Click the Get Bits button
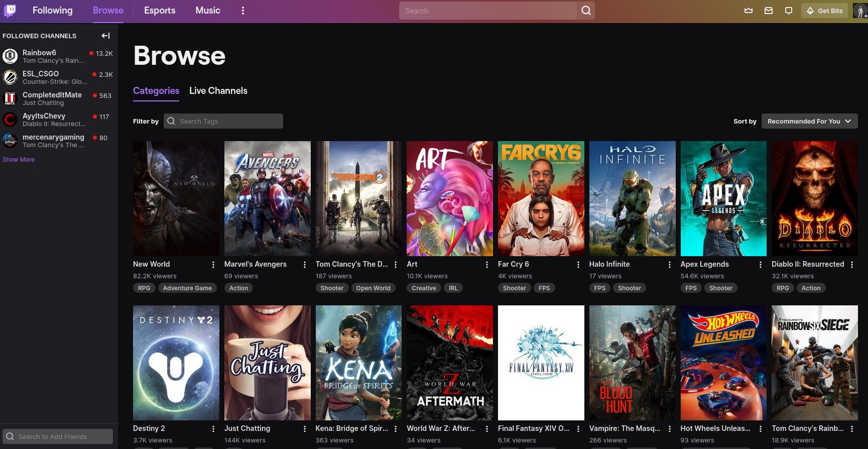 pyautogui.click(x=824, y=11)
